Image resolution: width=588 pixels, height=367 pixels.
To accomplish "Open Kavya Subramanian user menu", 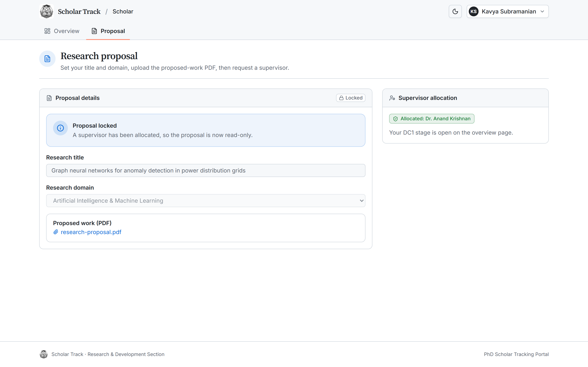I will (x=508, y=11).
